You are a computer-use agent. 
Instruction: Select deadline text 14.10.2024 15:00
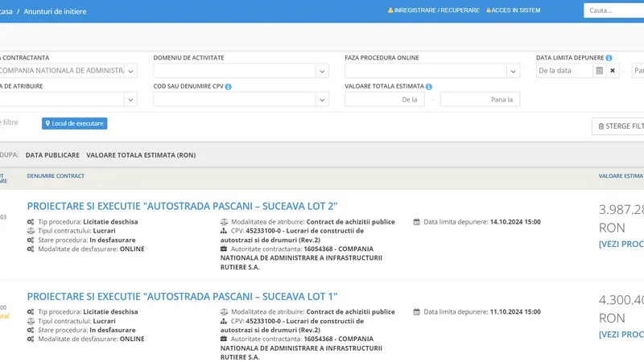click(515, 222)
